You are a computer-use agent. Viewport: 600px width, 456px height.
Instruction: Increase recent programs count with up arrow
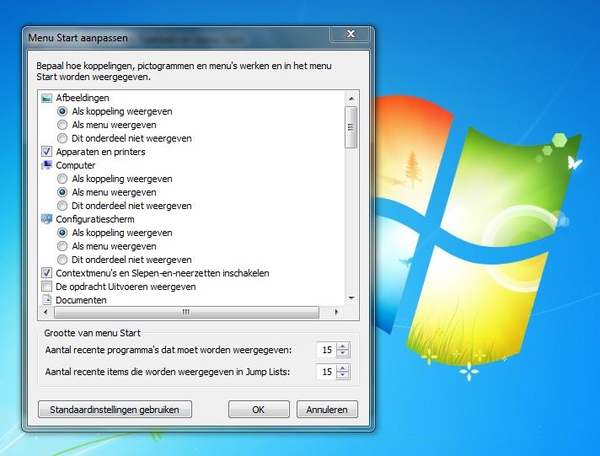[x=343, y=346]
